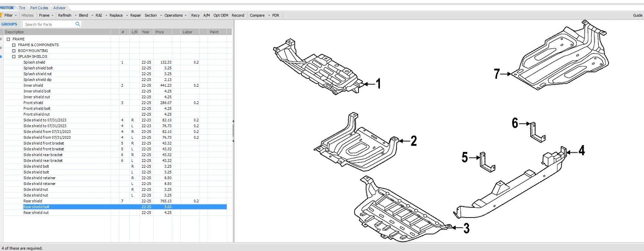Click the Search for Parts field
The image size is (644, 251).
[x=49, y=24]
